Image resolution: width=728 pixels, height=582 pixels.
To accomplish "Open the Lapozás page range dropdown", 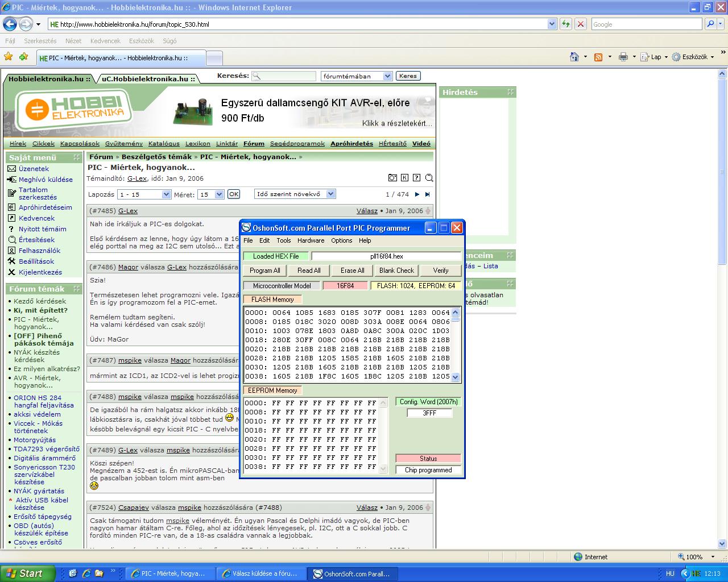I will 166,194.
